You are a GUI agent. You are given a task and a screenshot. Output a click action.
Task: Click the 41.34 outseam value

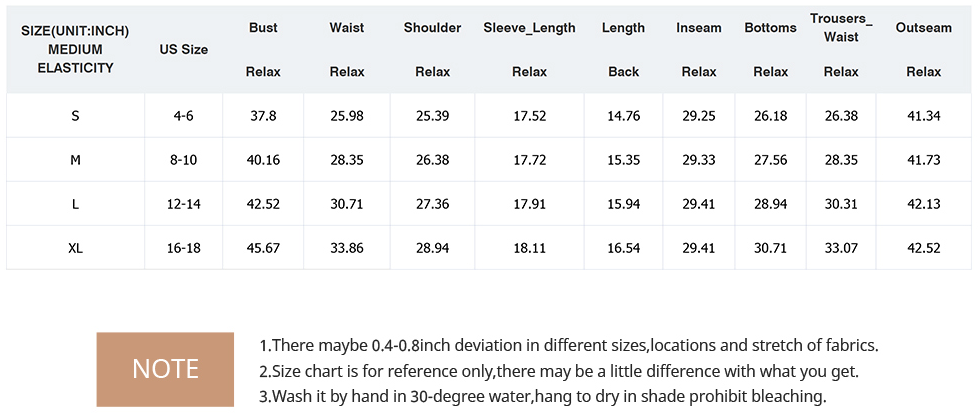tap(924, 115)
